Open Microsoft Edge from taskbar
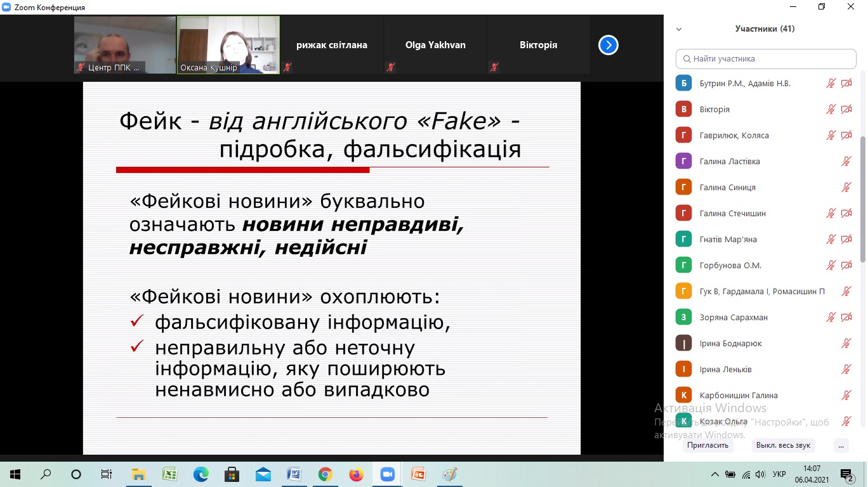 pos(201,474)
